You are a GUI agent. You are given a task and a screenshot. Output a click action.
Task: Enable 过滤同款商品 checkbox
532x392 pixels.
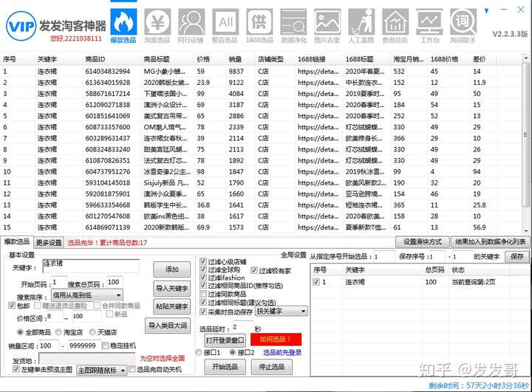(x=203, y=294)
